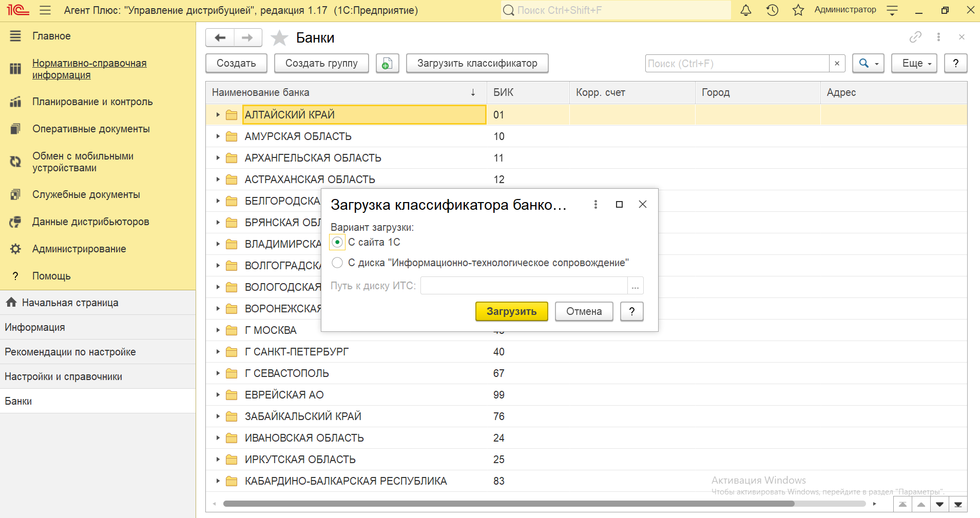Open help with the dialog's ? button
The image size is (980, 518).
click(632, 311)
